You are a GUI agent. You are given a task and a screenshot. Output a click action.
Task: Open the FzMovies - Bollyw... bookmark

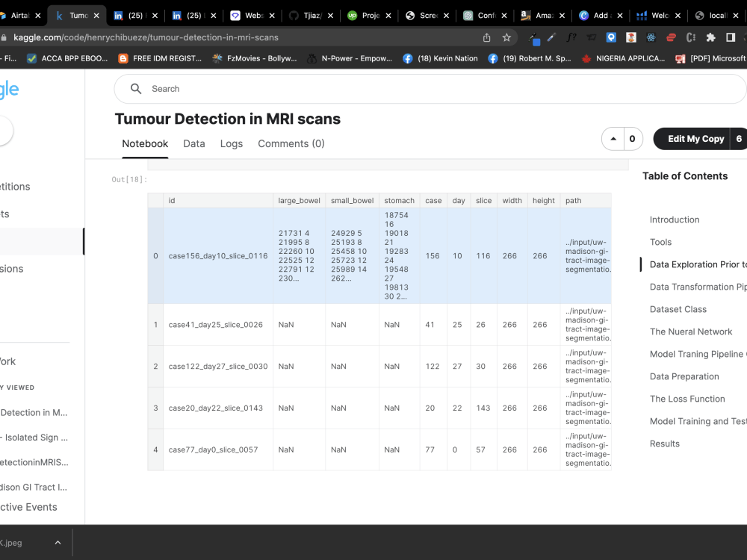pos(255,58)
